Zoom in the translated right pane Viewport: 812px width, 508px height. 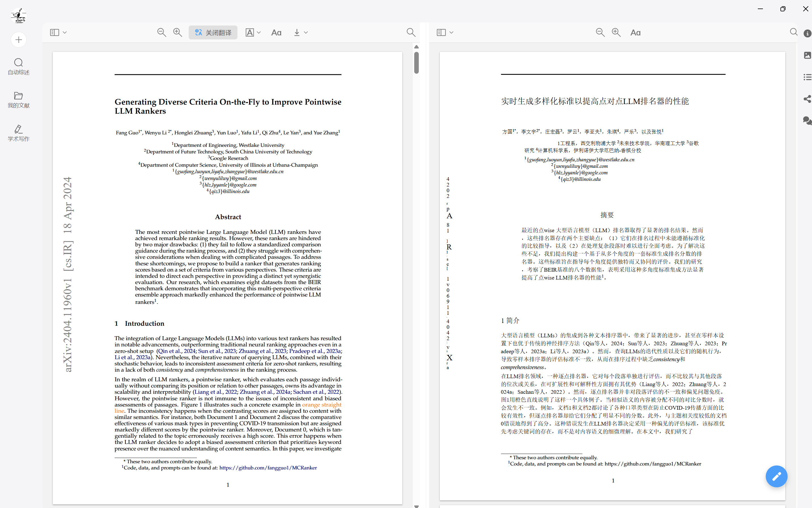616,33
